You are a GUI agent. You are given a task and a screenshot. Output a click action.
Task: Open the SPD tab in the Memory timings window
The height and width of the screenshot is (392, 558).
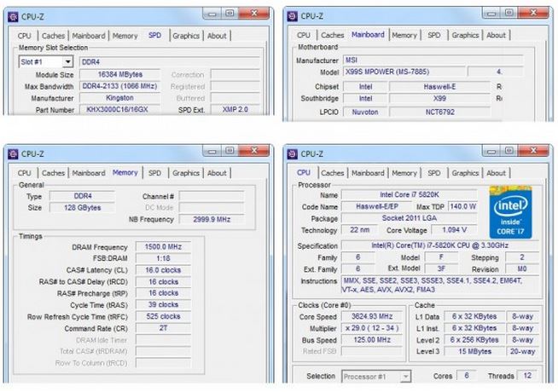tap(154, 173)
